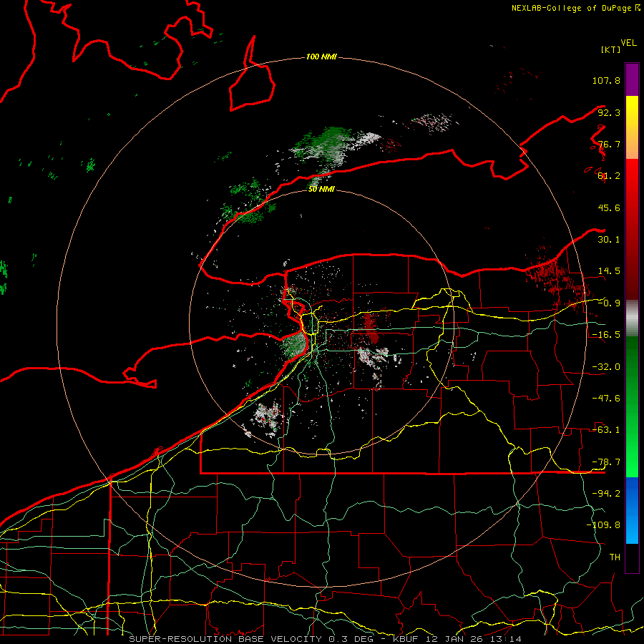Click the -94.2 legend value
This screenshot has height=644, width=644.
tap(606, 493)
